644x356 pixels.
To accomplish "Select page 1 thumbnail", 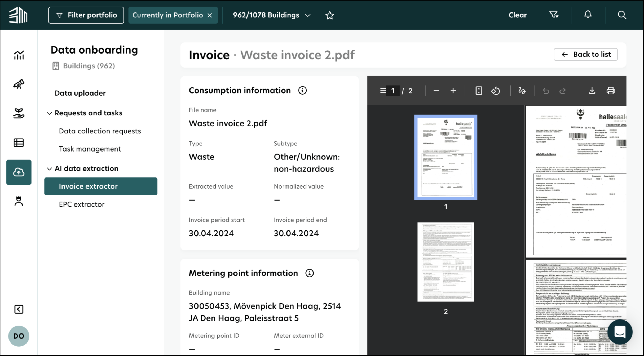I will [445, 157].
